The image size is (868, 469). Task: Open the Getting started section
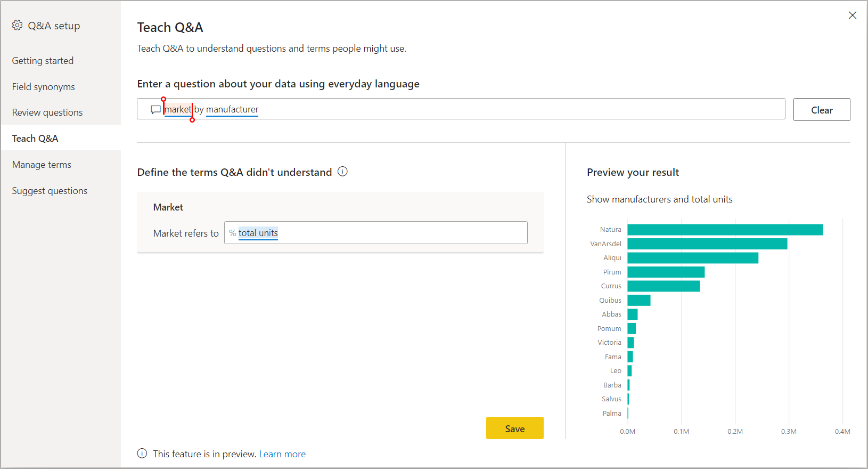coord(43,61)
